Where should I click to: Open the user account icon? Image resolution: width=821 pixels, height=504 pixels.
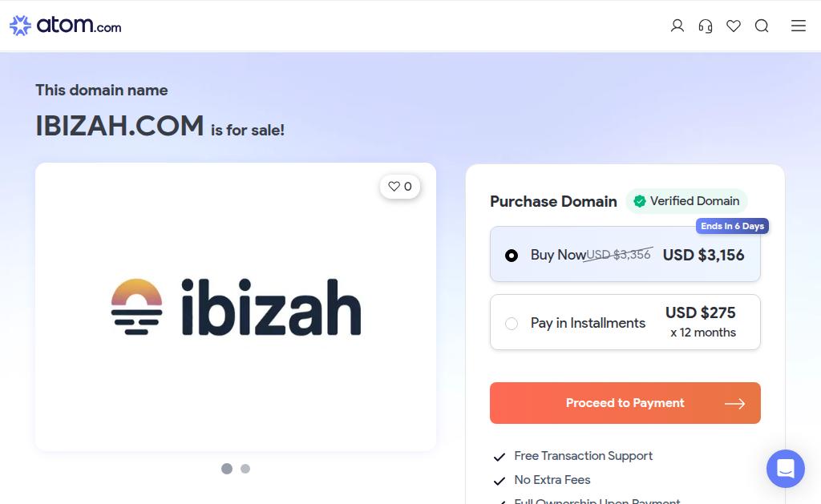click(x=677, y=26)
